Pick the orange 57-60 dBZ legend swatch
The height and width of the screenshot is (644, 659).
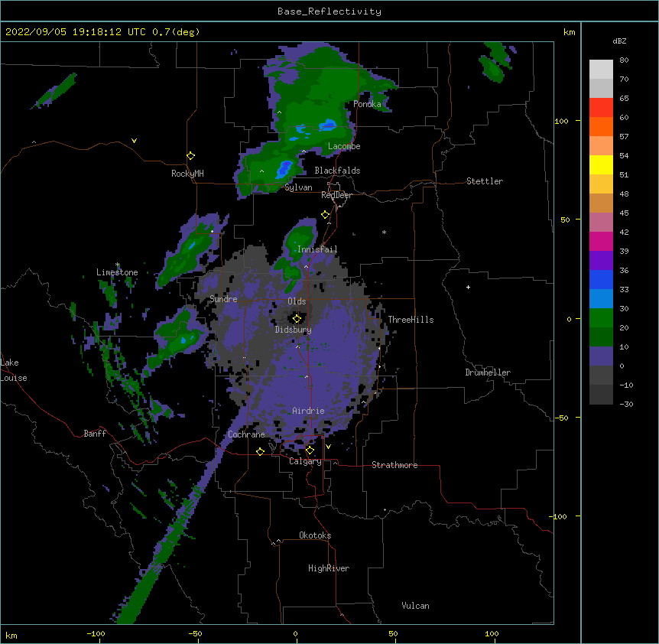click(601, 126)
